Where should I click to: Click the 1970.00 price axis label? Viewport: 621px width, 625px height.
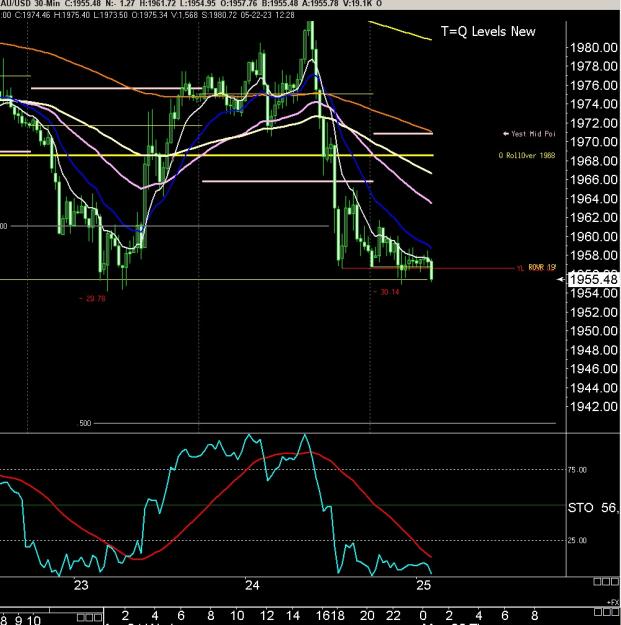click(594, 142)
